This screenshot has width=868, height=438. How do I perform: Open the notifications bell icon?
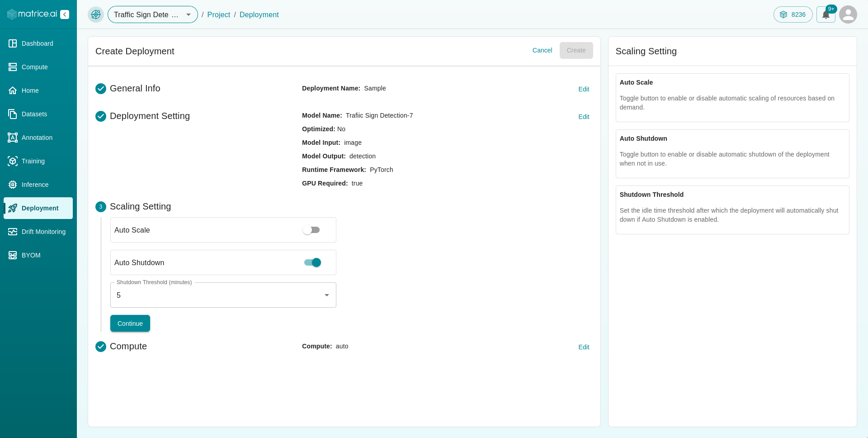coord(826,14)
